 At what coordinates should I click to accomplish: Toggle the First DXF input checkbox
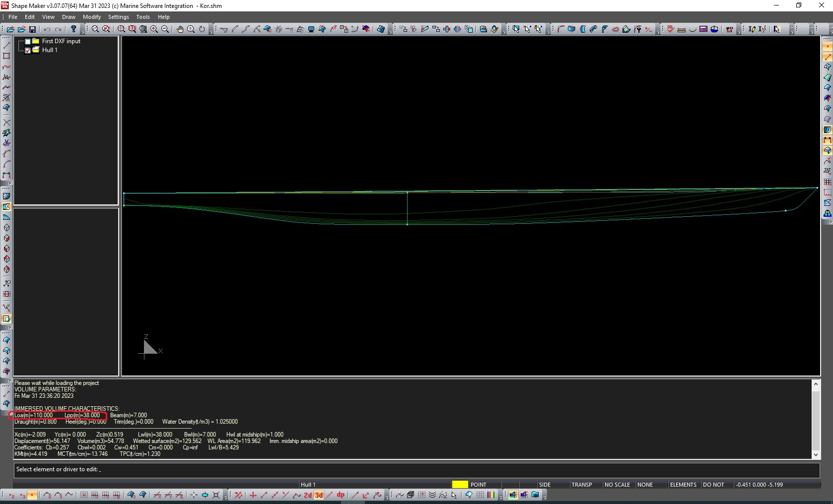28,42
